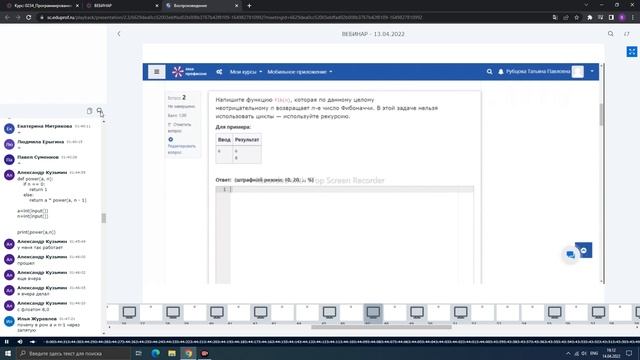This screenshot has width=640, height=360.
Task: Click Павел Сумонков name in chat
Action: coord(38,157)
